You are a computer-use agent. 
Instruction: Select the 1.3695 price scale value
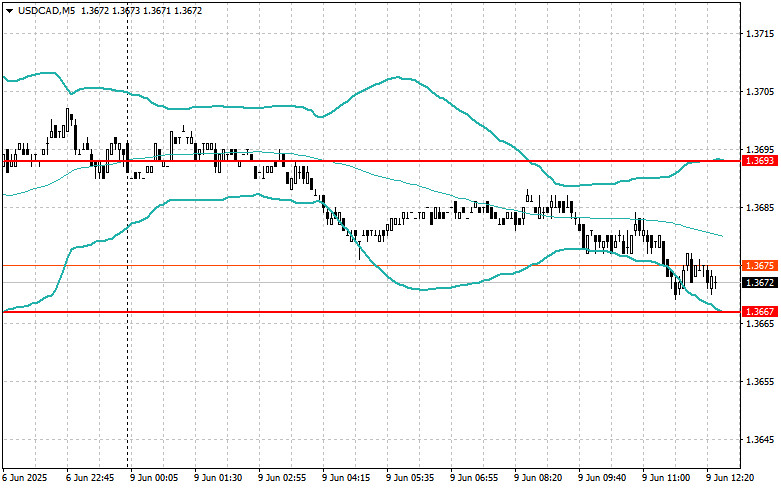tap(760, 149)
